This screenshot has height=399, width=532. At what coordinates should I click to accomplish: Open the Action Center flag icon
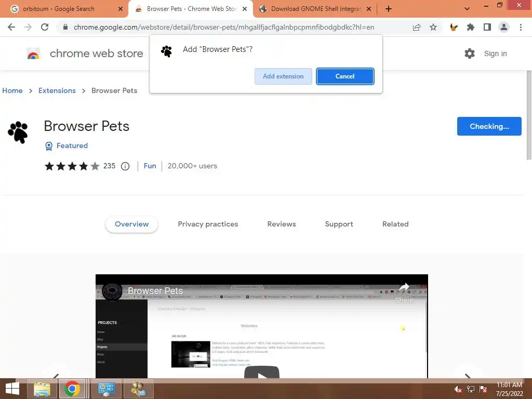click(483, 389)
